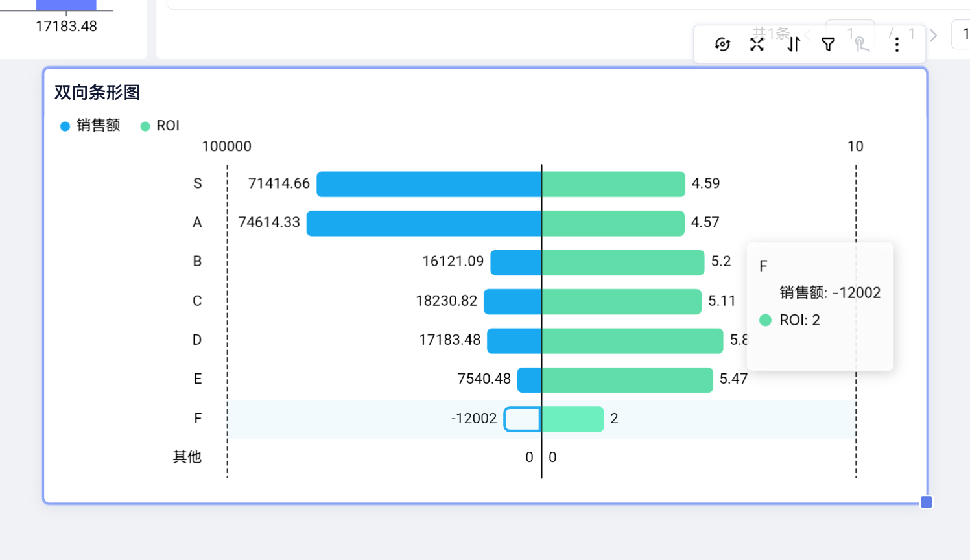The height and width of the screenshot is (560, 970).
Task: Click the 17183.48 value label in row D
Action: tap(450, 340)
